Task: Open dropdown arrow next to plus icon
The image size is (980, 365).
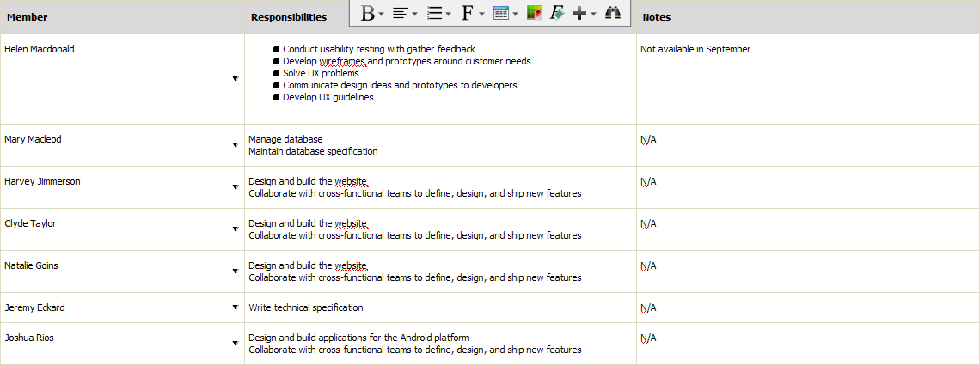Action: [x=594, y=14]
